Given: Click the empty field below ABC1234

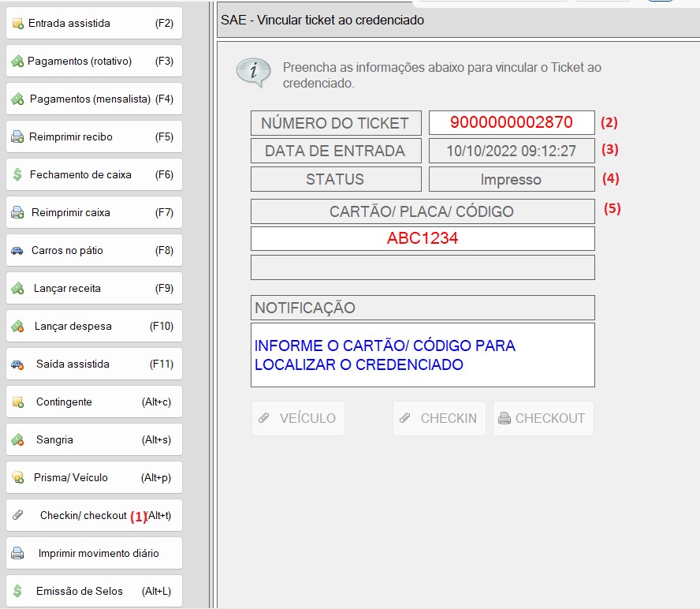Looking at the screenshot, I should 423,267.
